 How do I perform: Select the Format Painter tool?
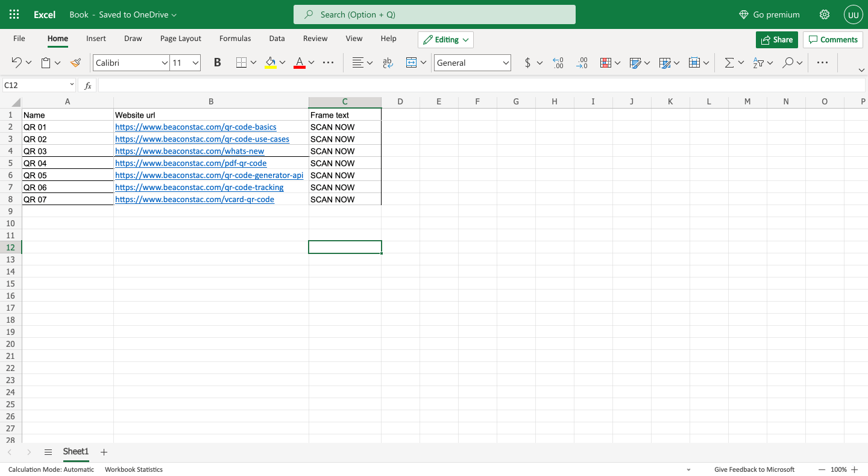(75, 62)
